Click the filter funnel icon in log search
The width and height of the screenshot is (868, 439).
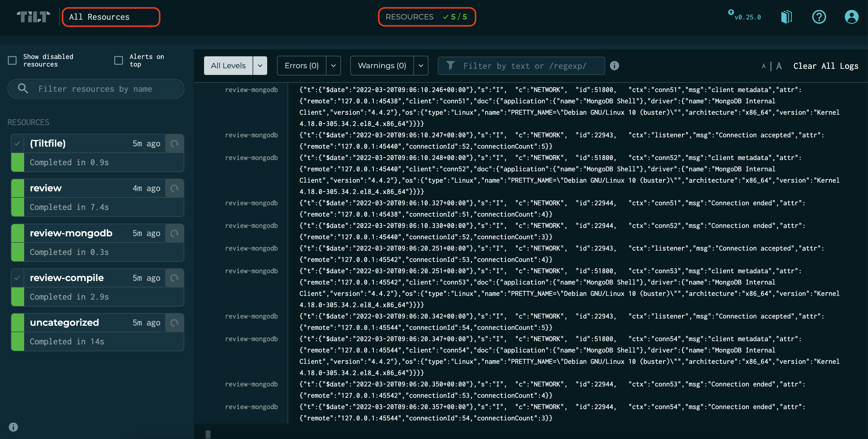[451, 65]
